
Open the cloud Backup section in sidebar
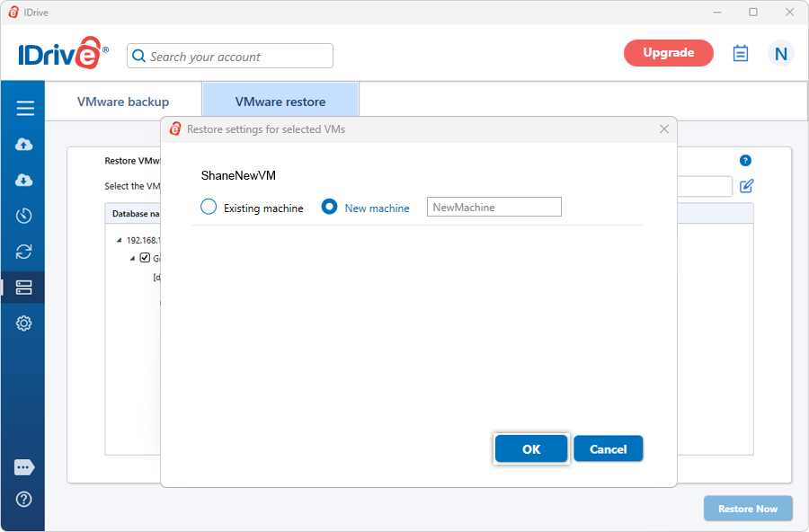[x=23, y=145]
